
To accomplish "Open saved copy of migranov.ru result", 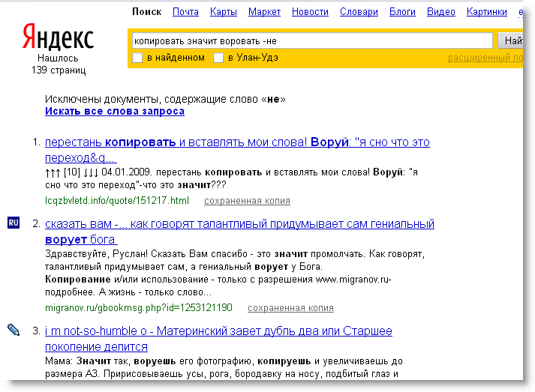I will pyautogui.click(x=290, y=308).
